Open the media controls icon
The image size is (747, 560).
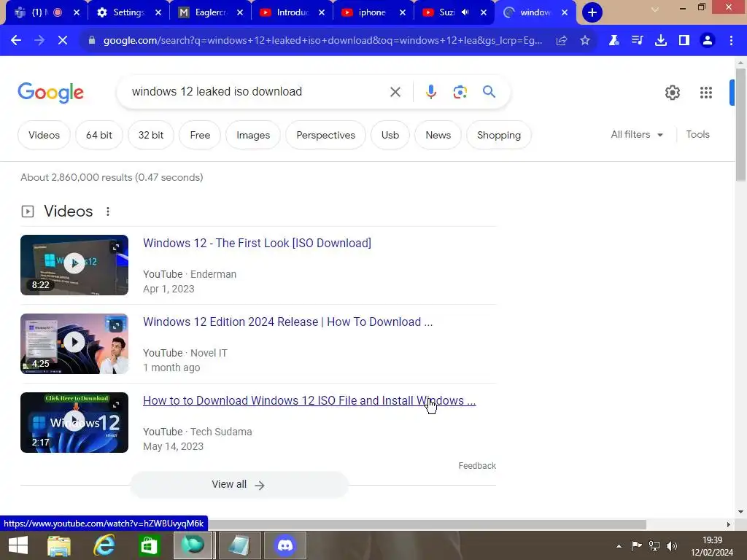(638, 41)
